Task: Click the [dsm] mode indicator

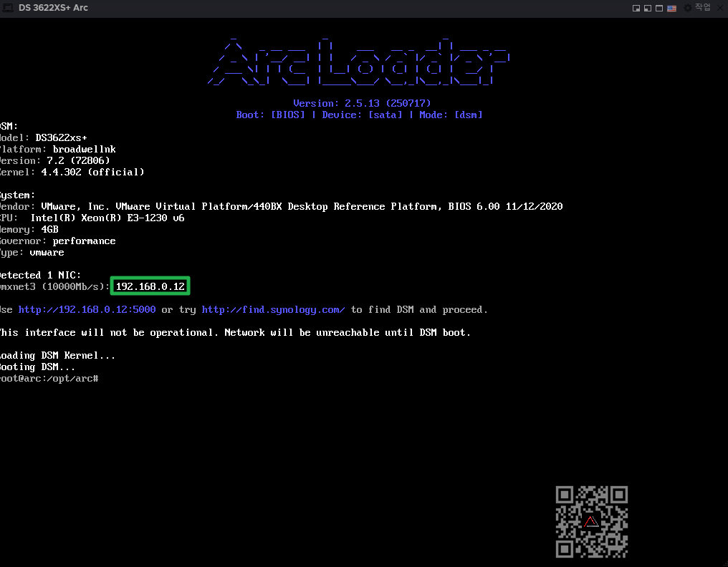Action: tap(469, 115)
